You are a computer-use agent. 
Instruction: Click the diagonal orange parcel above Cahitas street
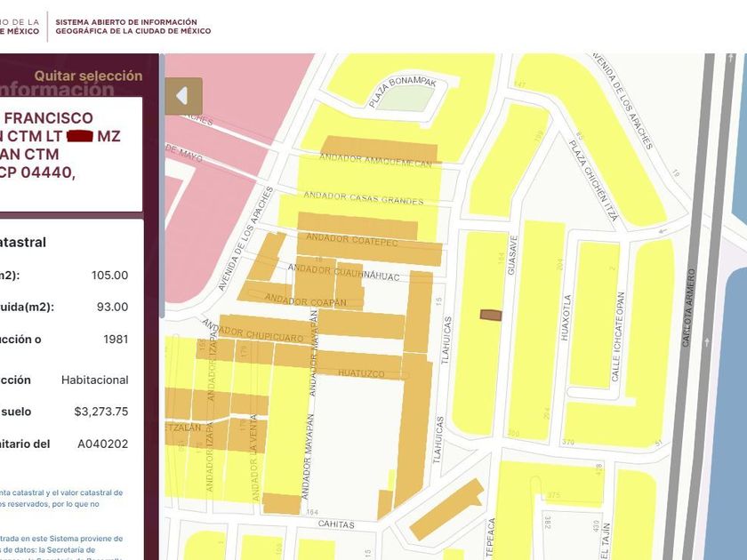tap(445, 511)
